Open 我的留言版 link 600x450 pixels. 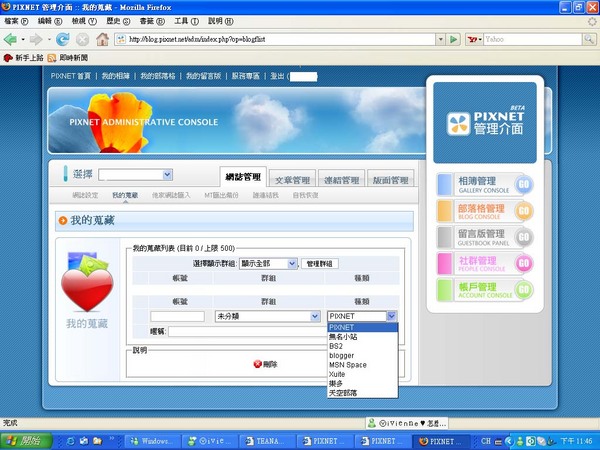tap(204, 76)
